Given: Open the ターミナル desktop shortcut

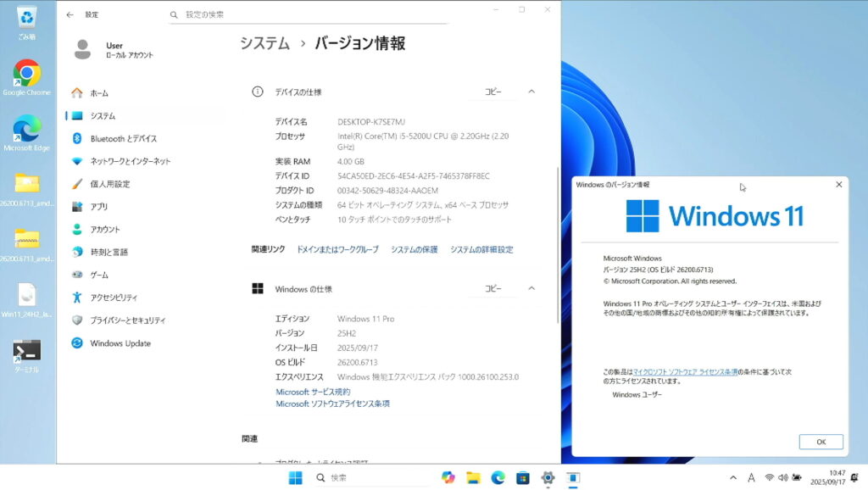Looking at the screenshot, I should (x=26, y=351).
